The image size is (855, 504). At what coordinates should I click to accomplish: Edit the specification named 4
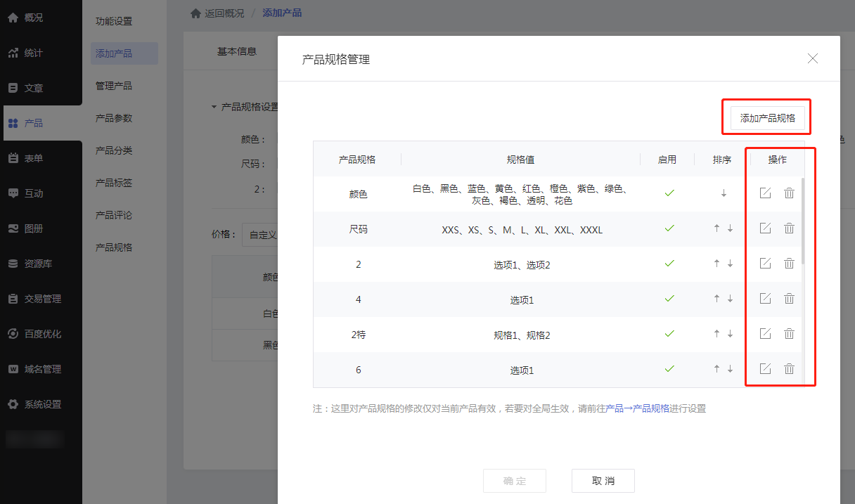pos(766,299)
